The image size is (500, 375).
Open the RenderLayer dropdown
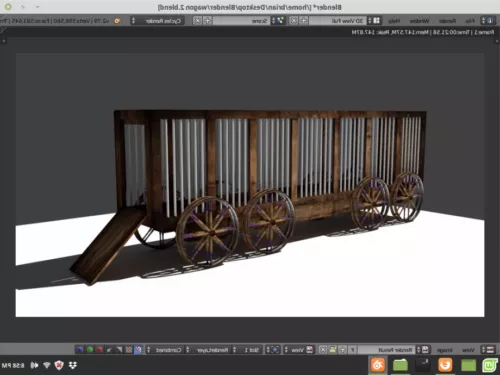coord(209,350)
